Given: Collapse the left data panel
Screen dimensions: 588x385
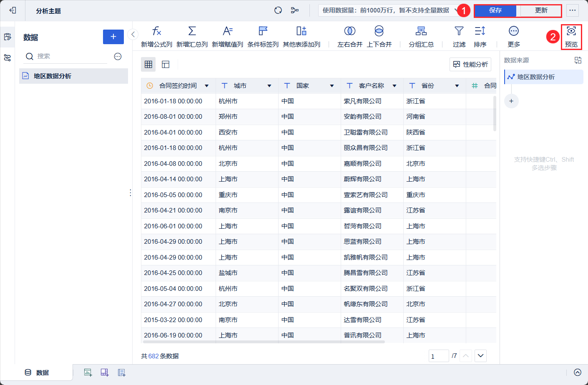Looking at the screenshot, I should tap(133, 35).
